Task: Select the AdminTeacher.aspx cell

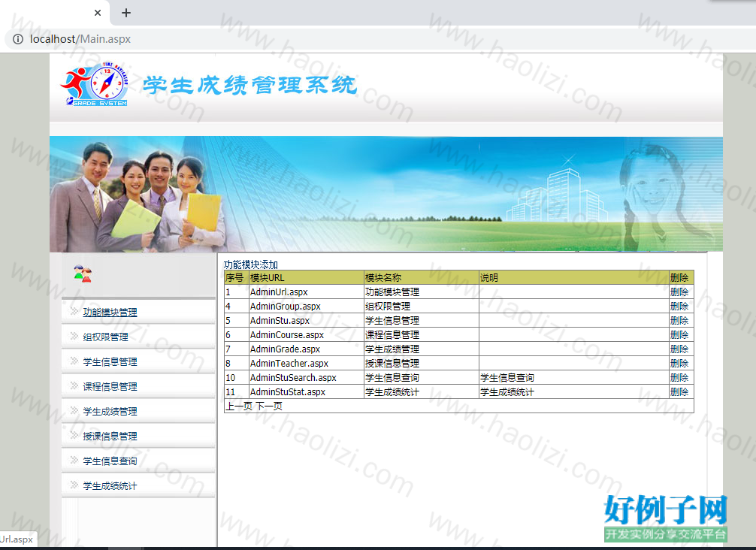Action: click(x=306, y=364)
